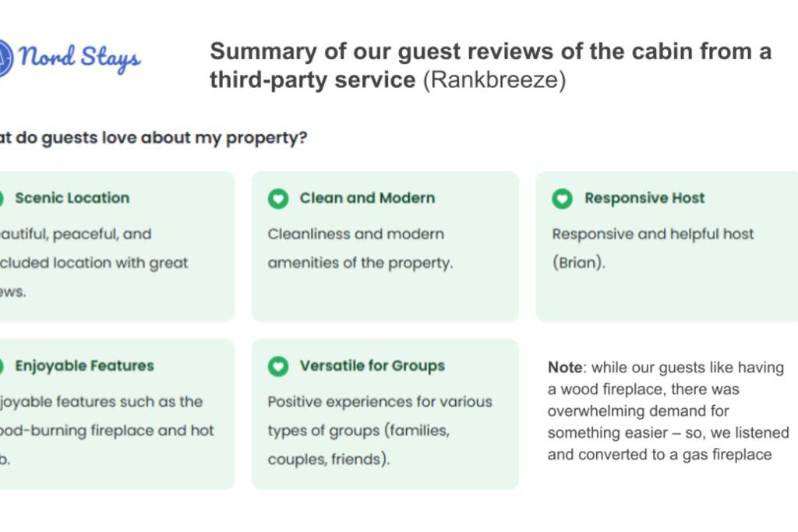Click the Cleanliness and modern amenities description

tap(360, 248)
